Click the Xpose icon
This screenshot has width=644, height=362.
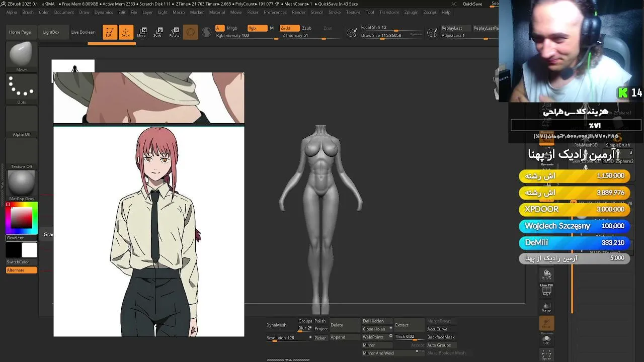547,355
